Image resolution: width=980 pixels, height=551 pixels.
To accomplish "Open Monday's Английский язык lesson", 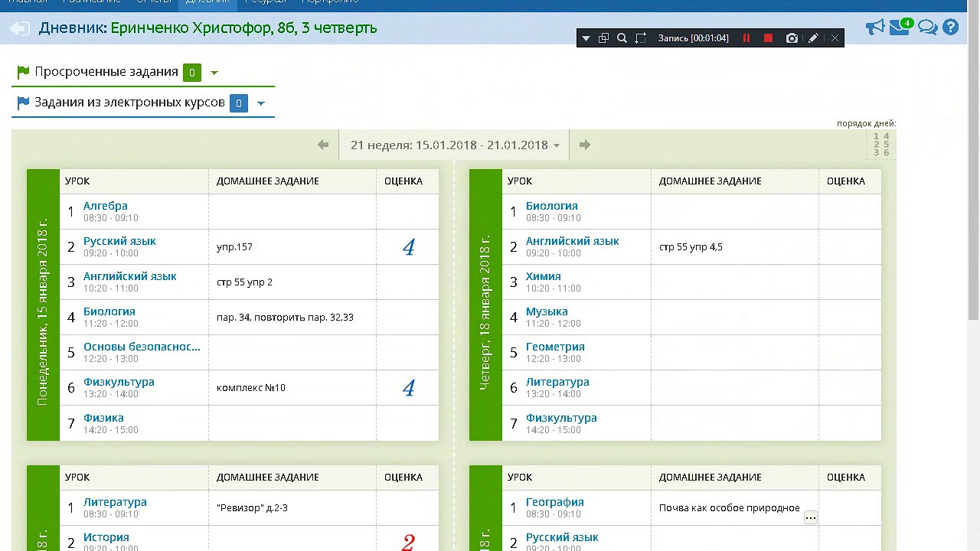I will point(130,276).
